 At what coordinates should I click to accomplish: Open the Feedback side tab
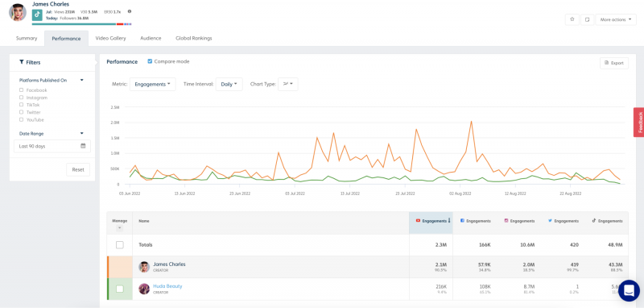pos(639,122)
